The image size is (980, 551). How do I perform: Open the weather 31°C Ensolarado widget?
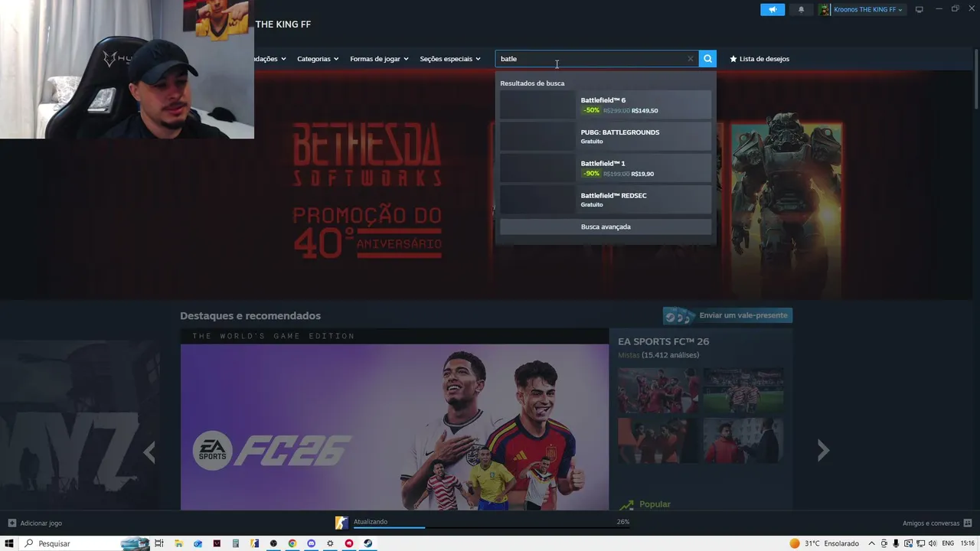coord(824,543)
